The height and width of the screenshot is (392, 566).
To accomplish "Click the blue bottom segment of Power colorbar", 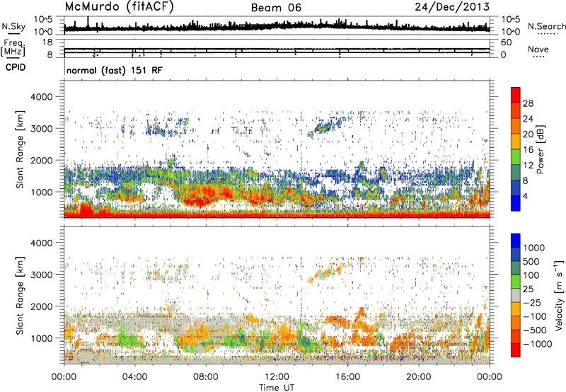I will [516, 203].
